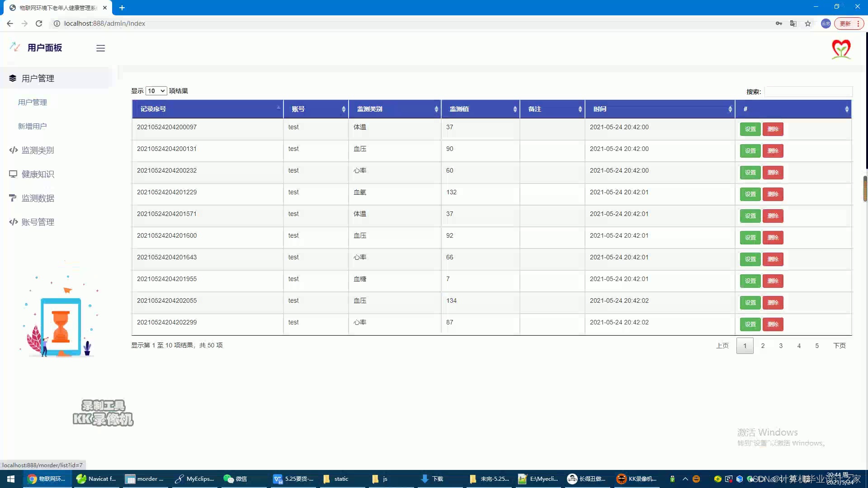Open the results-per-page dropdown showing 10
Image resolution: width=868 pixels, height=488 pixels.
(156, 91)
